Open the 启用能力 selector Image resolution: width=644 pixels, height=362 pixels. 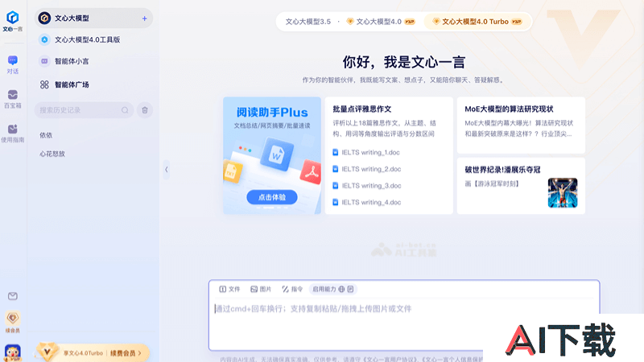333,289
